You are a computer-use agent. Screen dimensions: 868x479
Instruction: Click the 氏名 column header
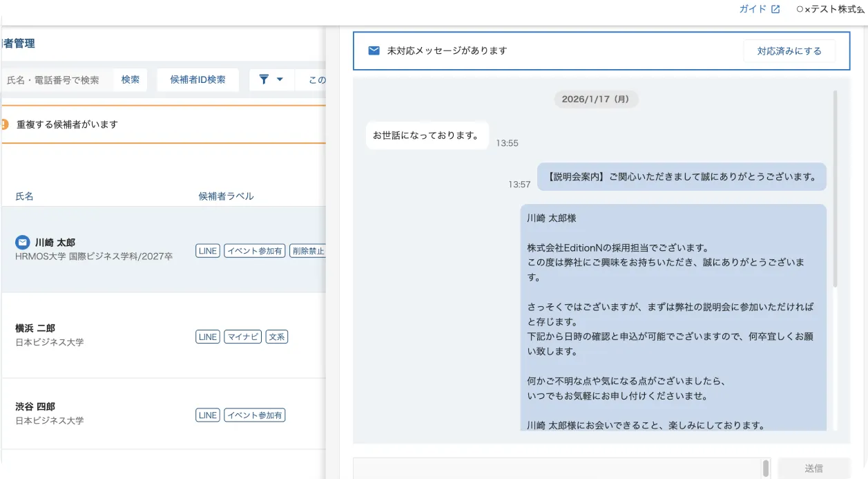click(x=25, y=196)
